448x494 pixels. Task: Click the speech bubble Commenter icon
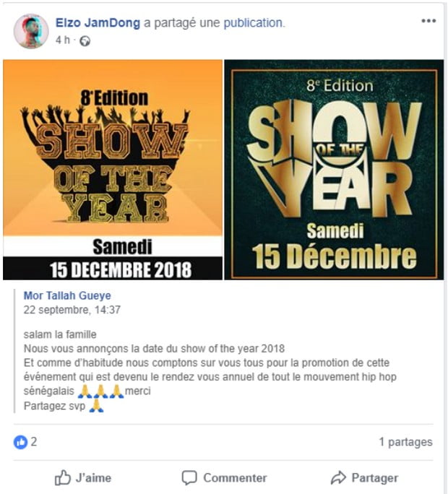tap(189, 477)
